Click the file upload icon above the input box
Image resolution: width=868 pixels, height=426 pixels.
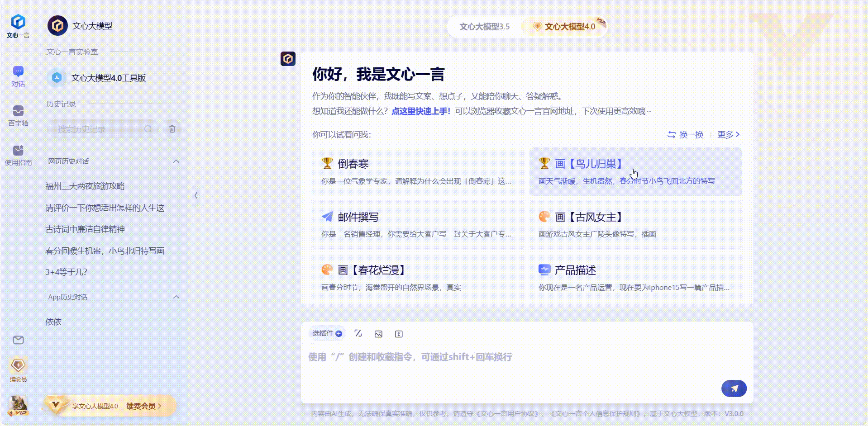click(x=398, y=334)
